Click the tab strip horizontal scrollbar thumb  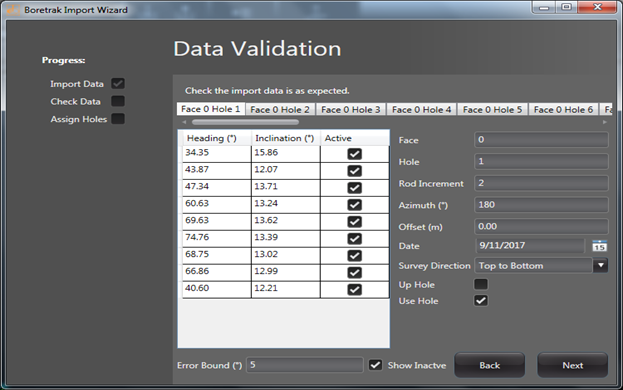pyautogui.click(x=245, y=122)
